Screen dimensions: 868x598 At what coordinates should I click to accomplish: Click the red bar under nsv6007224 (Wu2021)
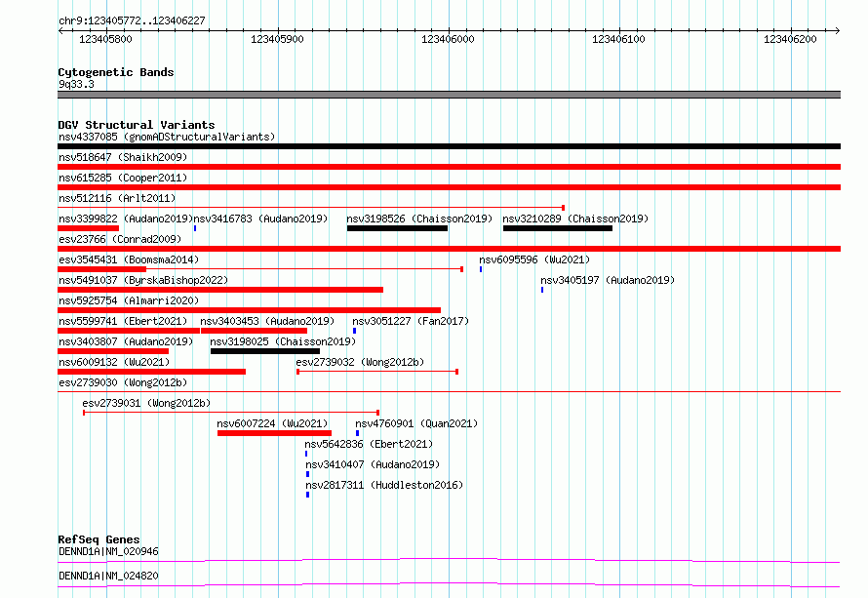(275, 433)
